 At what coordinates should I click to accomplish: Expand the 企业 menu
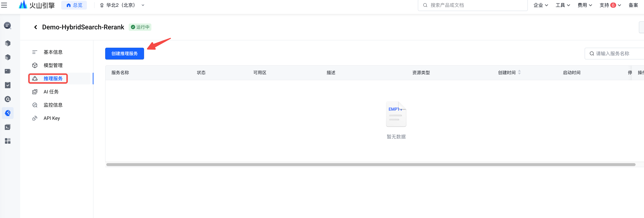click(540, 5)
